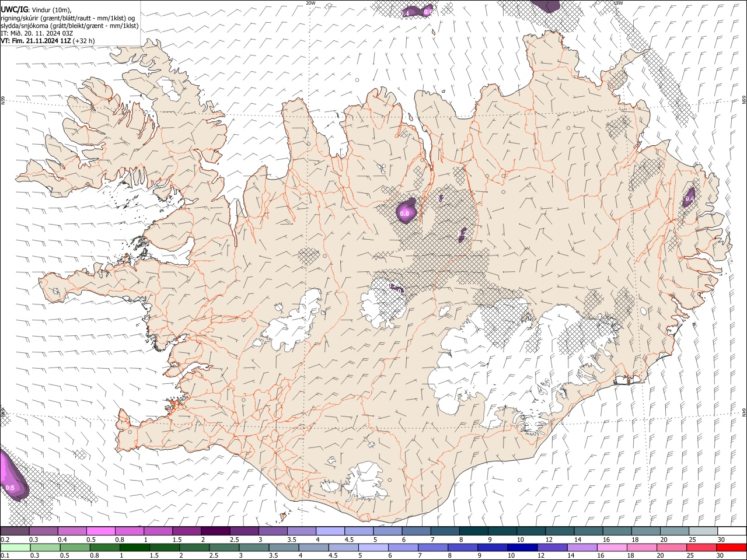Click the '15W' longitude label
Image resolution: width=747 pixels, height=560 pixels.
(x=618, y=3)
